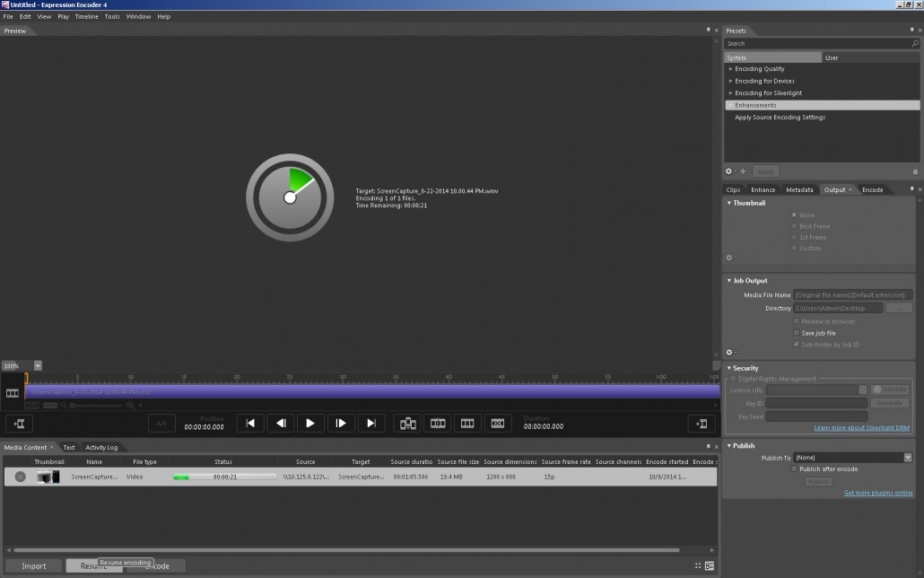Click the remove segment X filmstrip icon
Viewport: 924px width, 578px height.
tap(497, 424)
